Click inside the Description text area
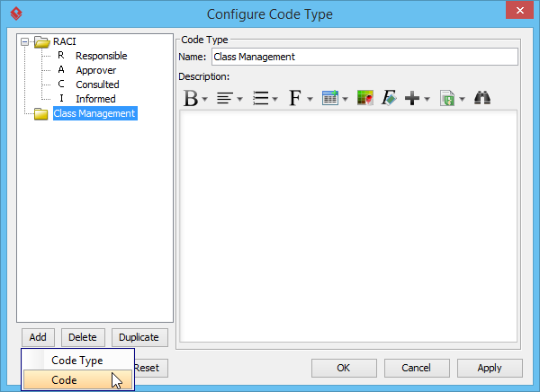This screenshot has width=540, height=392. 348,226
